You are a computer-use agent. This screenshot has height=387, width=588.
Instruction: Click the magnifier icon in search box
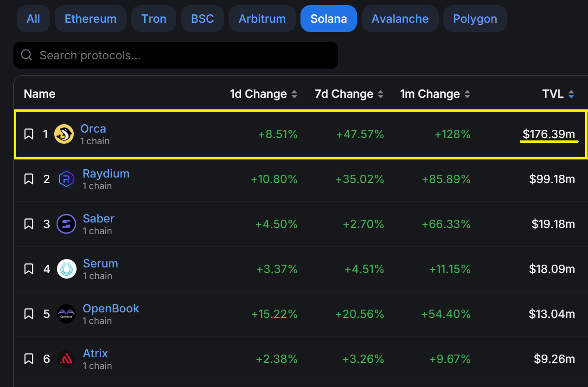click(x=27, y=56)
